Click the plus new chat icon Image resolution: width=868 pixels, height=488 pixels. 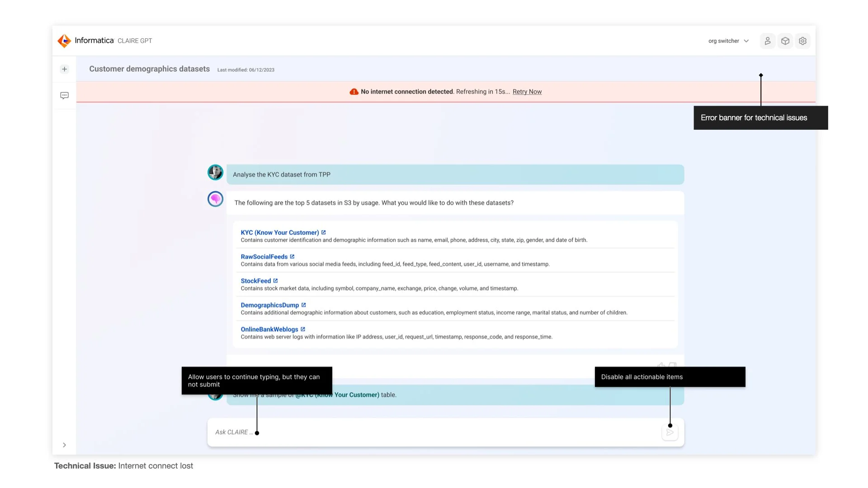pos(64,69)
